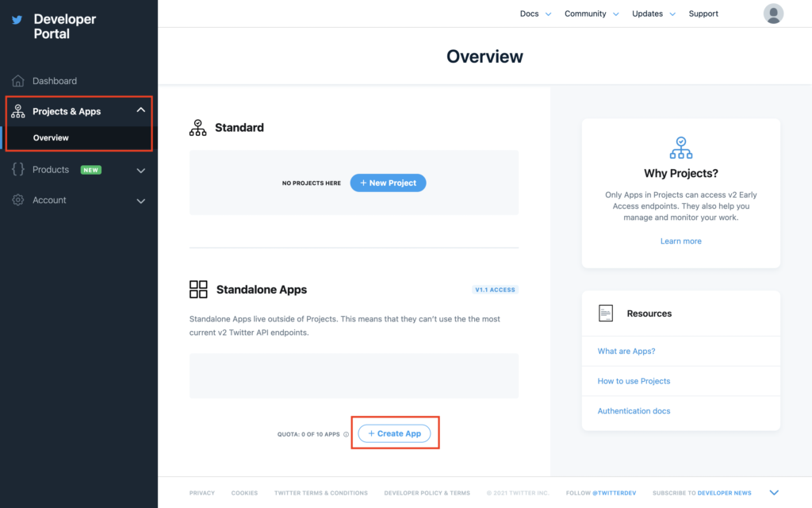Click the NO PROJECTS HERE label
Screen dimensions: 812x508
pos(311,183)
